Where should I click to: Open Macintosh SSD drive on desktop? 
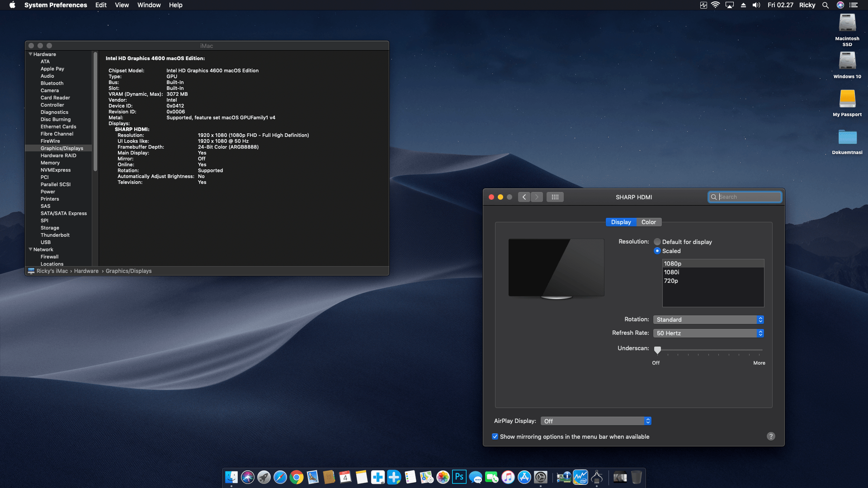[847, 30]
